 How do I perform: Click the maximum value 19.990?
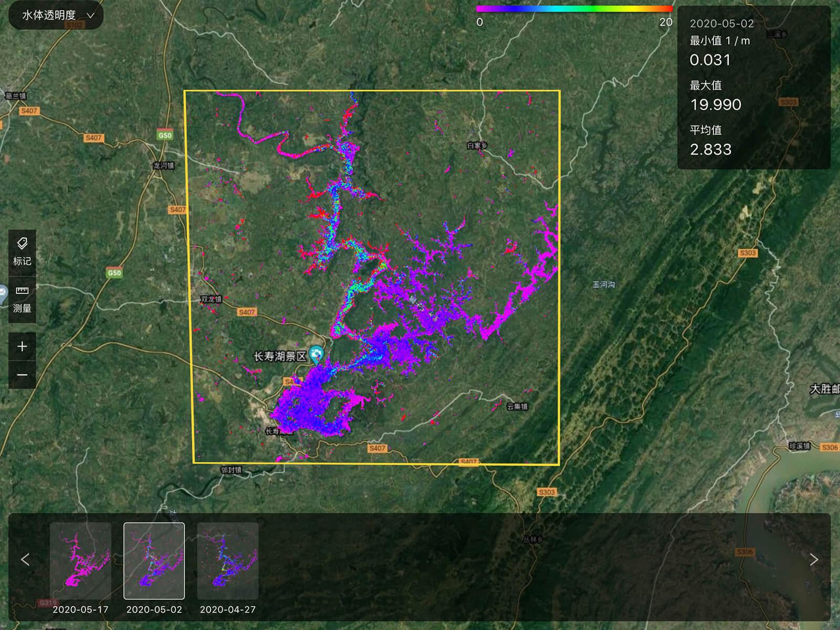click(716, 104)
